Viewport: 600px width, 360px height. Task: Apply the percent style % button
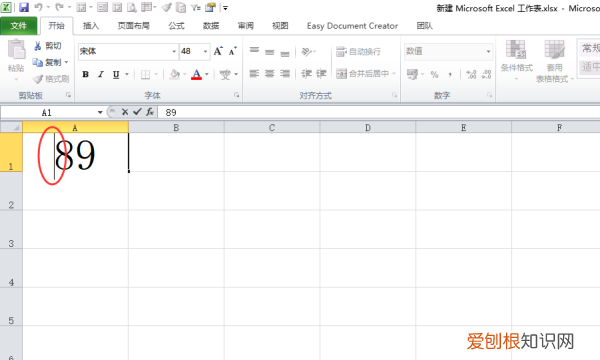click(x=434, y=74)
